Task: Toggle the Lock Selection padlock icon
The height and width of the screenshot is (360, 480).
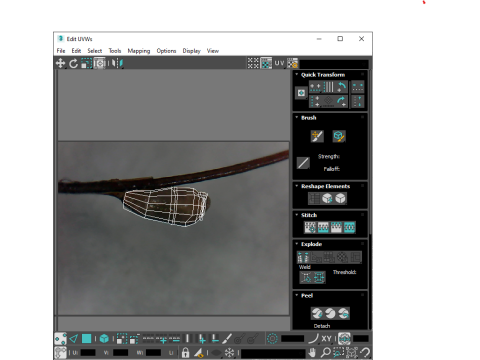Action: pyautogui.click(x=185, y=352)
